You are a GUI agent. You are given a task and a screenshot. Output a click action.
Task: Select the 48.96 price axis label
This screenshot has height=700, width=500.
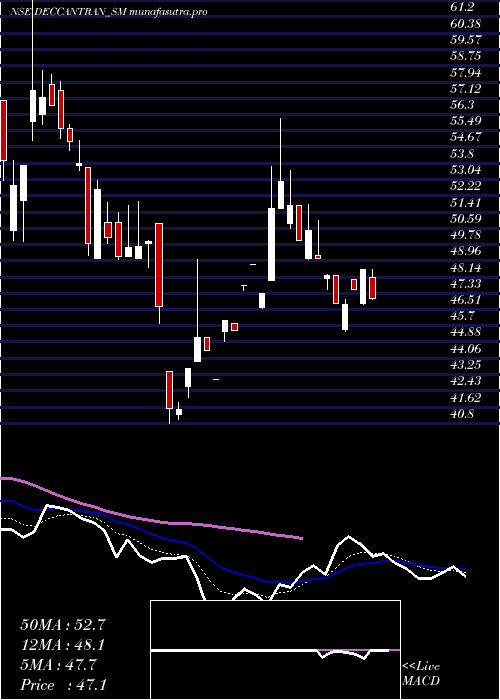click(x=466, y=251)
